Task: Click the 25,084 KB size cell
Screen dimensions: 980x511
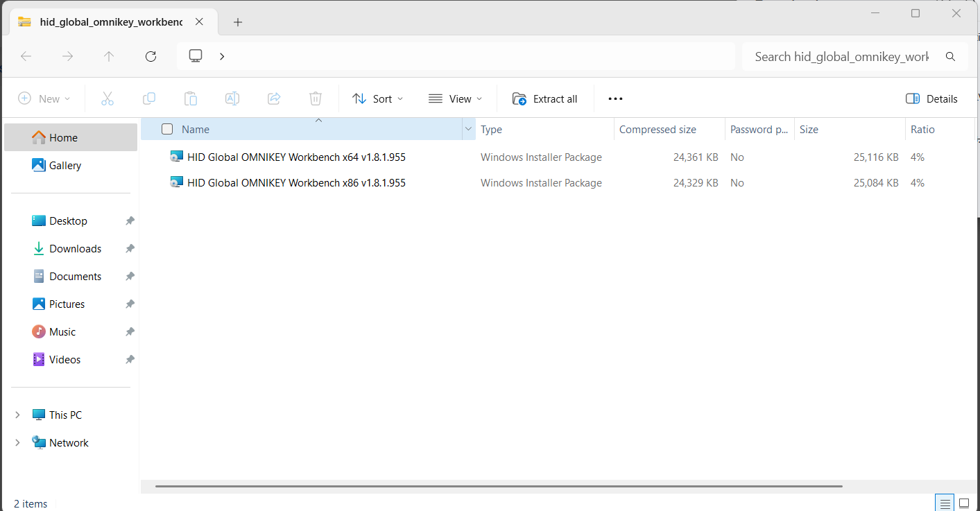Action: (x=876, y=183)
